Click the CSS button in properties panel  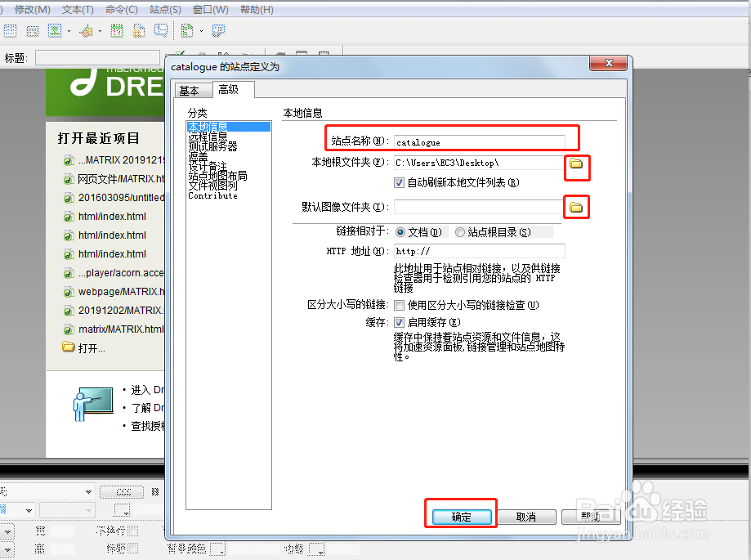[122, 492]
